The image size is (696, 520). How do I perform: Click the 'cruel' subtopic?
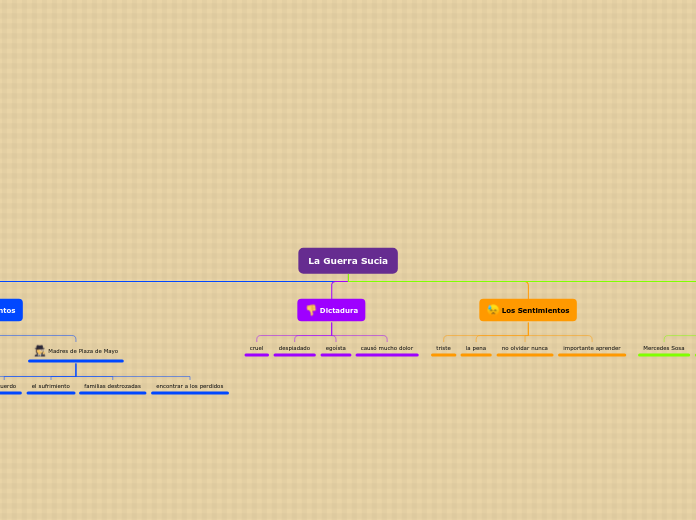coord(257,349)
